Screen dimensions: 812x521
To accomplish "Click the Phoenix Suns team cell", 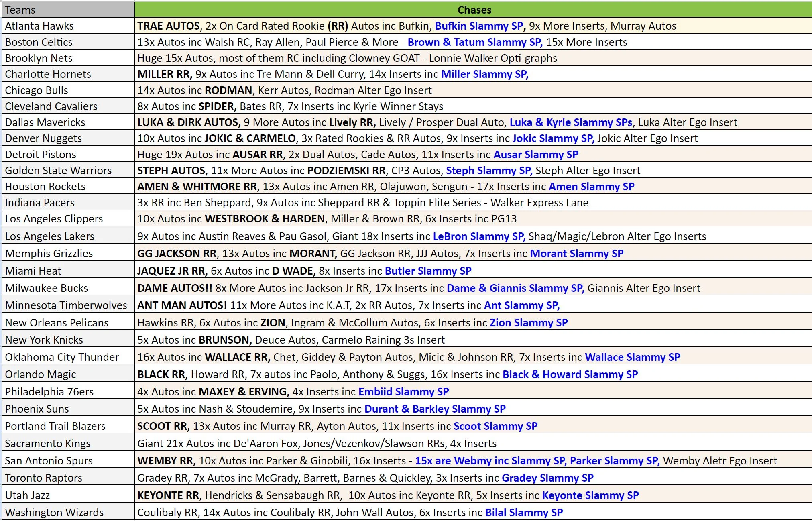I will (x=68, y=408).
